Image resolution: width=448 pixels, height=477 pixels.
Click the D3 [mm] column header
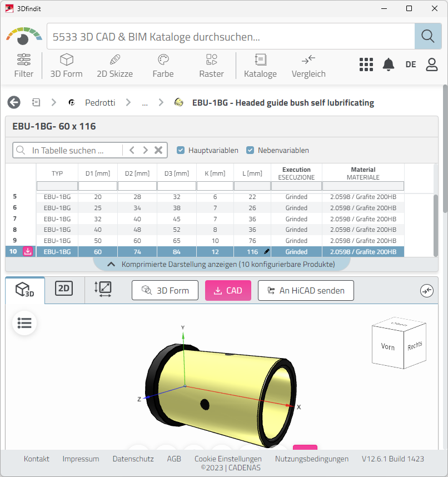pyautogui.click(x=177, y=173)
